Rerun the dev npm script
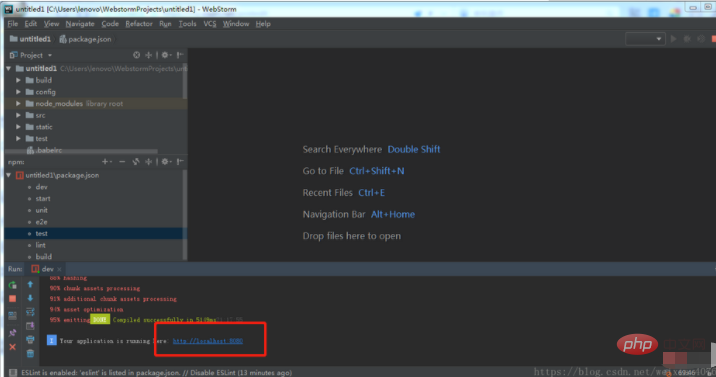The image size is (716, 377). (x=12, y=285)
